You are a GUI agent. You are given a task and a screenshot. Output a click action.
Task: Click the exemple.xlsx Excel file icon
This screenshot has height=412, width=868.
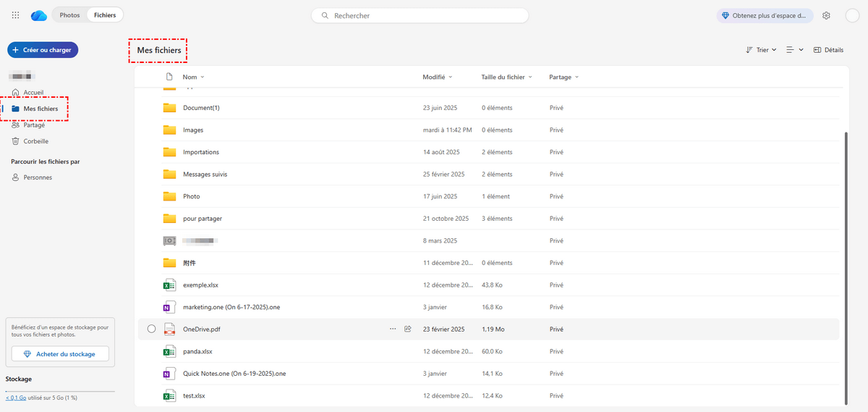click(169, 285)
